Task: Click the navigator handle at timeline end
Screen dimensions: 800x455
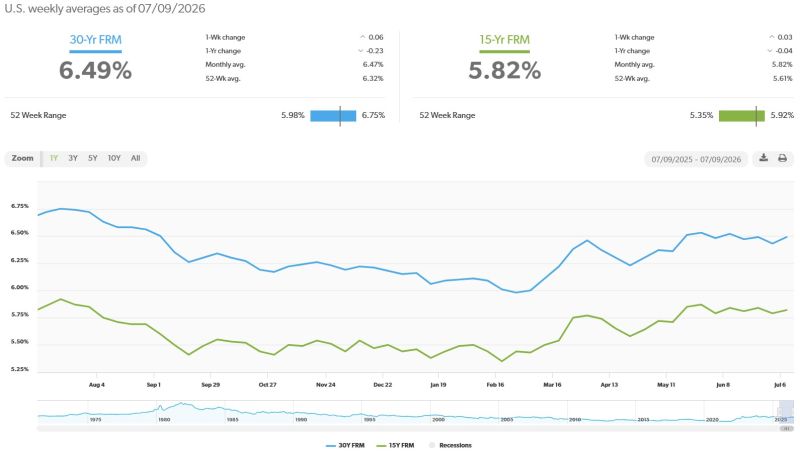Action: (780, 412)
